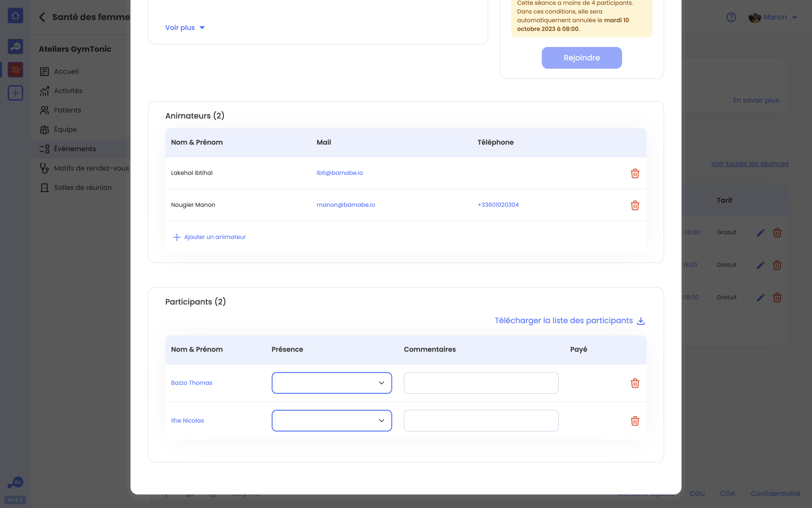Viewport: 812px width, 508px height.
Task: Click the Manon user avatar
Action: (755, 17)
